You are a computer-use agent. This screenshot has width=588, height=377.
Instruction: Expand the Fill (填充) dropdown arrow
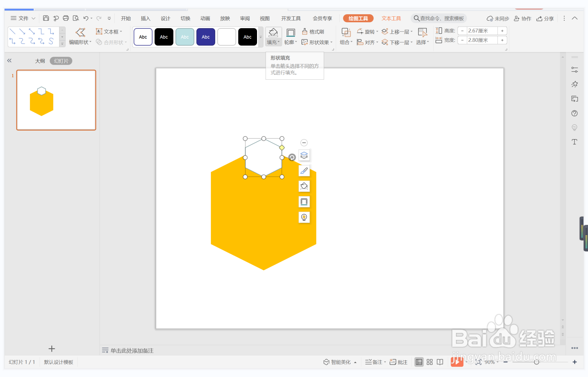coord(279,42)
